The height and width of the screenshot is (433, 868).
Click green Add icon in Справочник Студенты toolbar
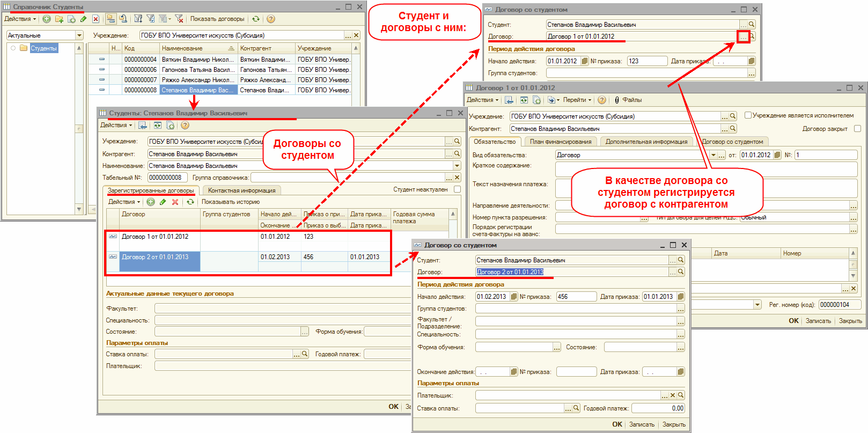point(47,19)
